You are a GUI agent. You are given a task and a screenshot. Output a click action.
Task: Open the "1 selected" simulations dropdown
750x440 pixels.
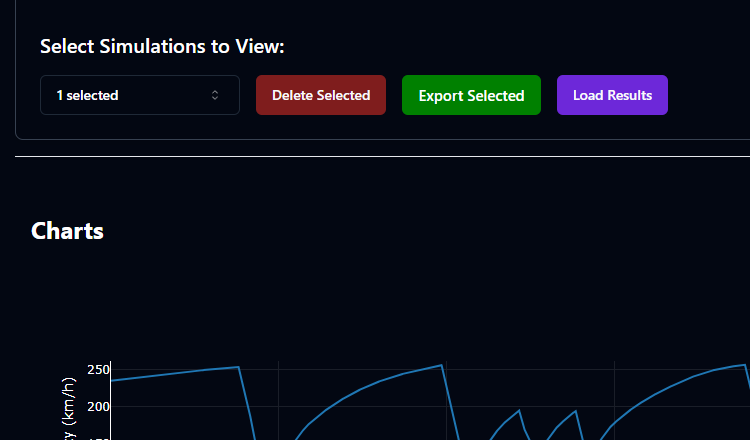point(139,95)
